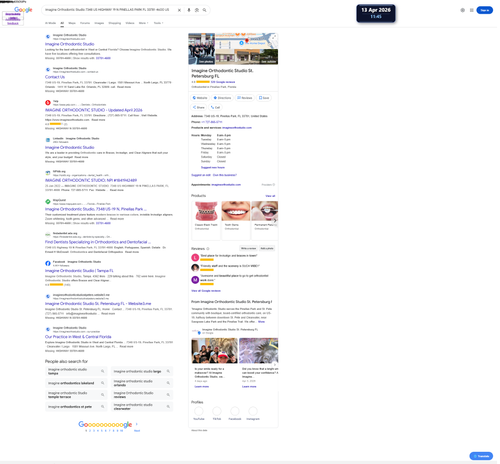Click the Next link in pagination
This screenshot has height=464, width=500.
tap(137, 431)
